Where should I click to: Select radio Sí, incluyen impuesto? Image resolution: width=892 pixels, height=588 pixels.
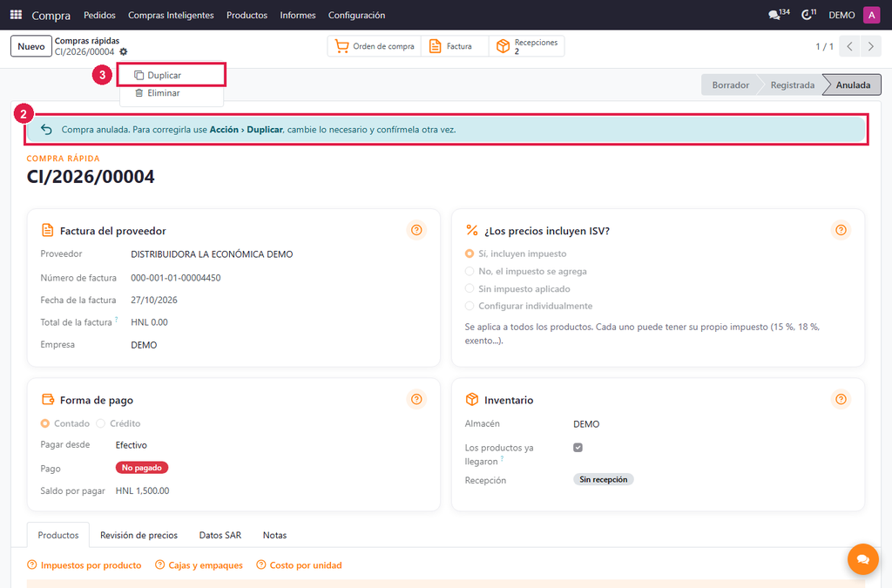(x=470, y=253)
